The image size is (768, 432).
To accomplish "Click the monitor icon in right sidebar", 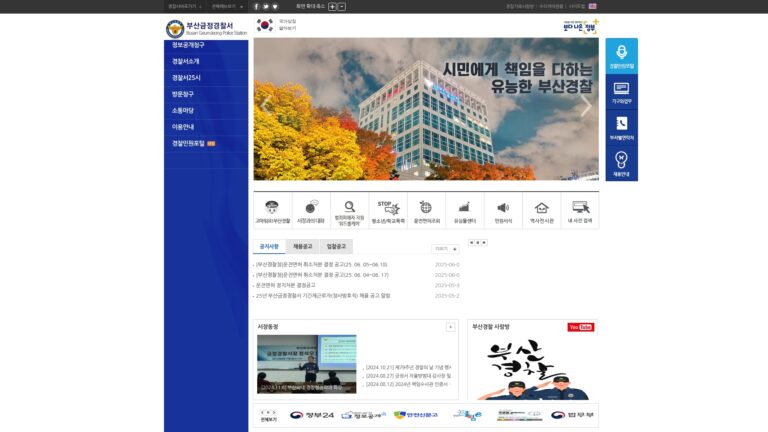I will [x=622, y=89].
